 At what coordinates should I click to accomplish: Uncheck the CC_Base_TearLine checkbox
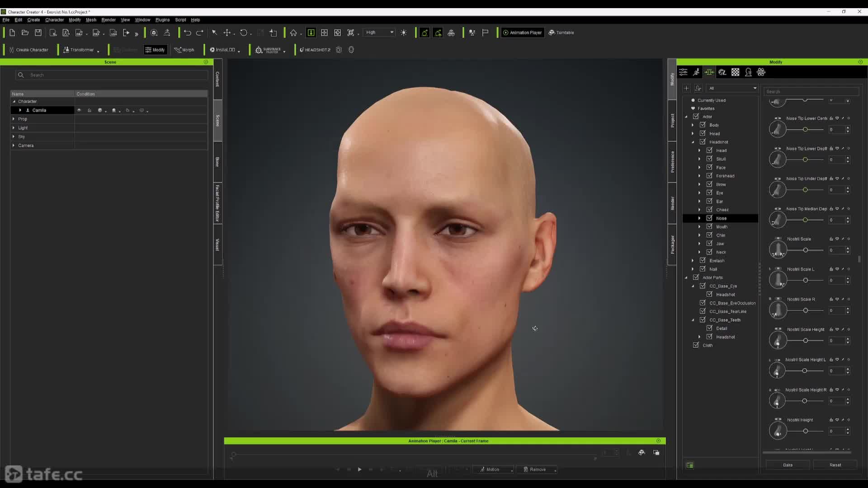pos(703,311)
